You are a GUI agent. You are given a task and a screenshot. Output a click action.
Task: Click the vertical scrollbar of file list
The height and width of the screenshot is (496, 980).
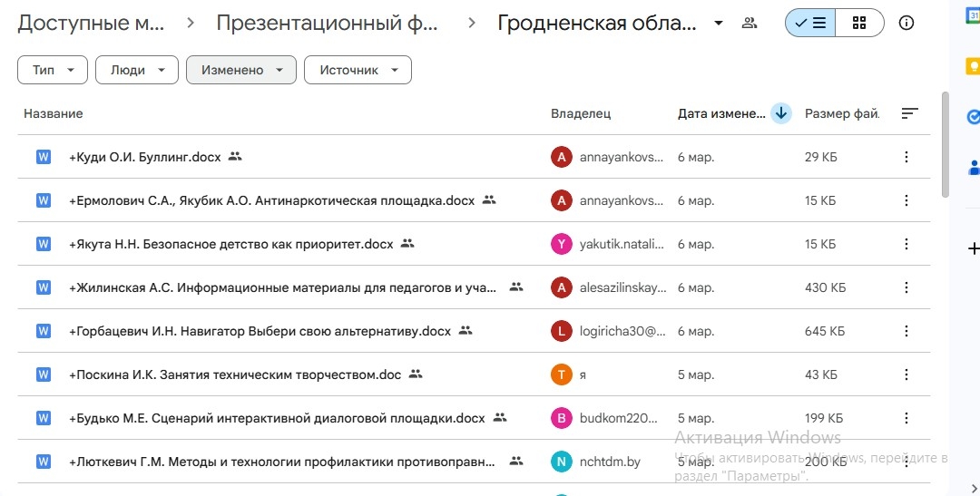point(945,145)
